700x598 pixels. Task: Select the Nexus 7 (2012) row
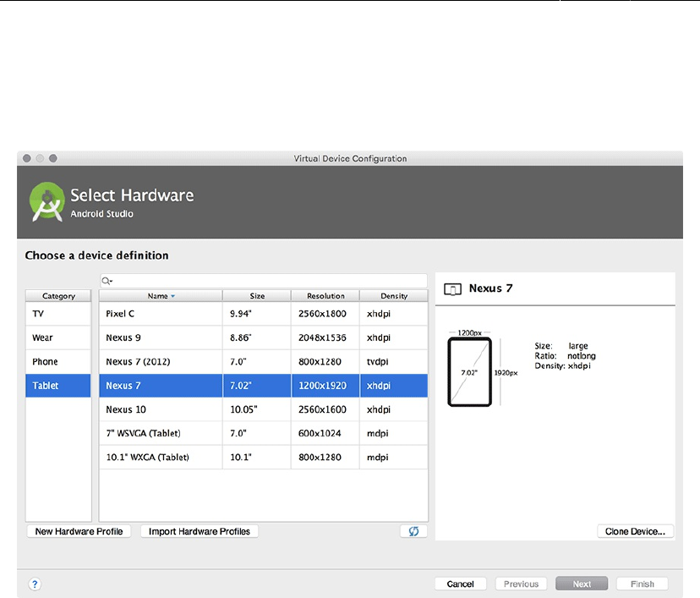click(x=264, y=361)
